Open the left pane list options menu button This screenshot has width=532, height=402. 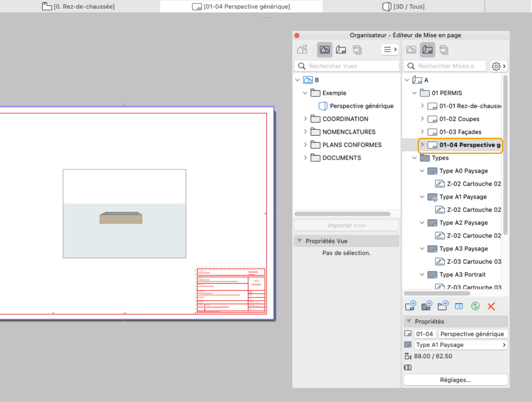[390, 50]
